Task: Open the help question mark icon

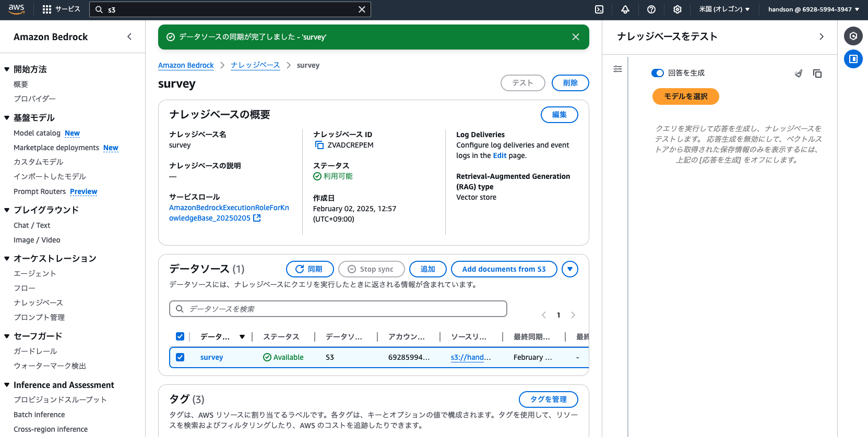Action: [x=651, y=9]
